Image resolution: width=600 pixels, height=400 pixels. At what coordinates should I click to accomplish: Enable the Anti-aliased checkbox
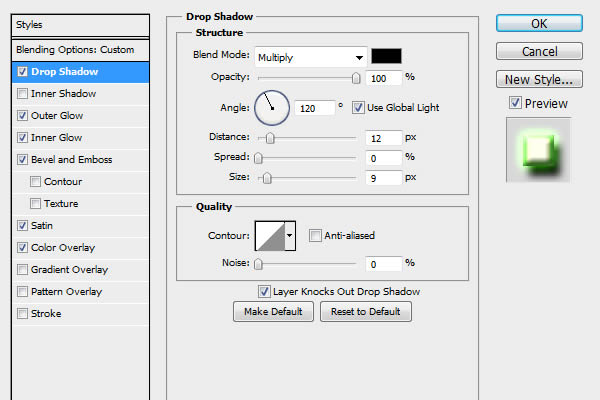315,236
